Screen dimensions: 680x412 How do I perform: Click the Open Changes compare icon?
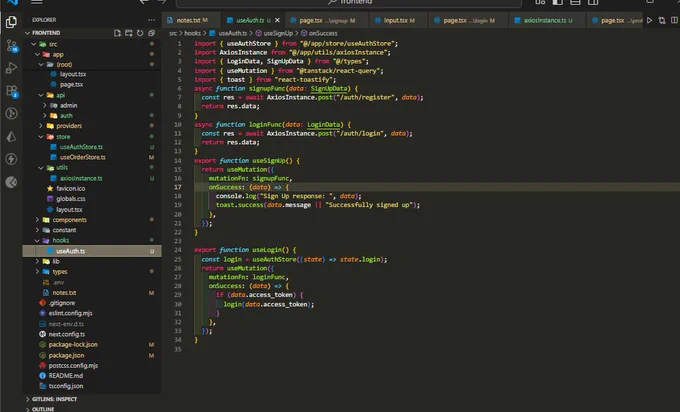tap(662, 20)
